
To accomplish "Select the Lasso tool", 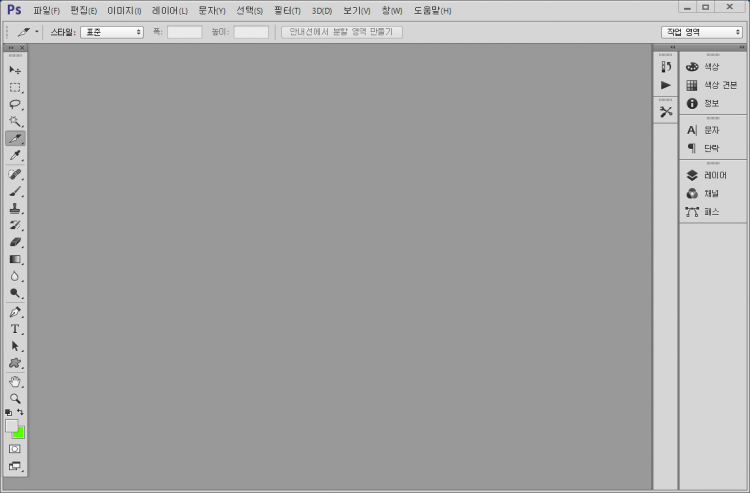I will pyautogui.click(x=15, y=104).
